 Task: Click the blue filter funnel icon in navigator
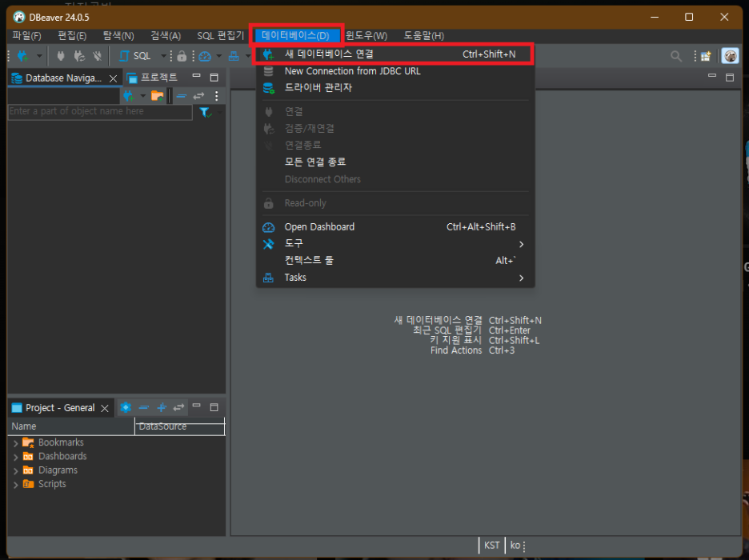pyautogui.click(x=205, y=112)
